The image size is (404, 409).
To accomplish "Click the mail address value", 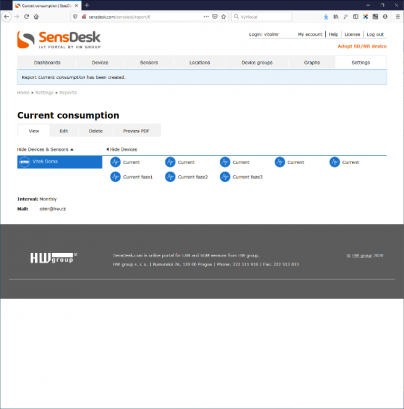I will tap(53, 209).
